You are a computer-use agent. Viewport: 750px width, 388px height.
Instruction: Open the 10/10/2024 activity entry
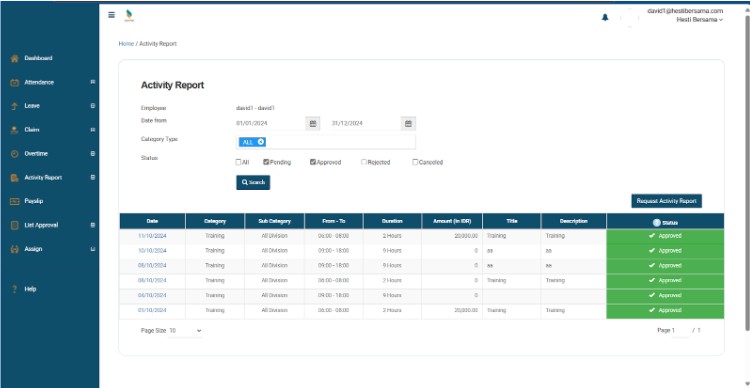pos(152,251)
